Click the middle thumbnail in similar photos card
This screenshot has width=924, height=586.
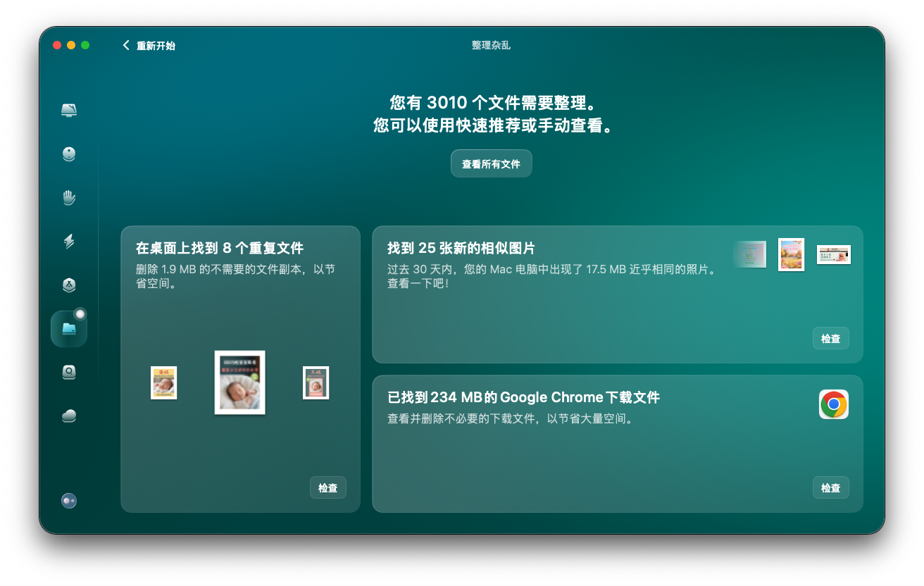pyautogui.click(x=791, y=254)
